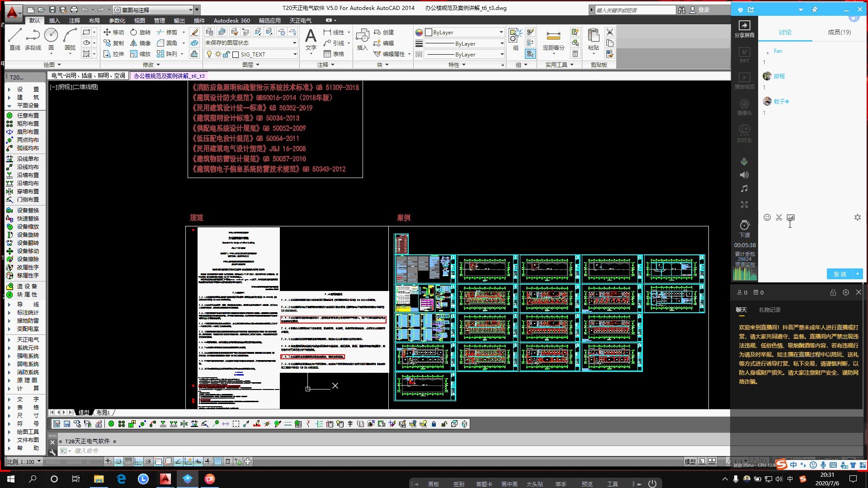Screen dimensions: 868x488
Task: Expand the 天正电气 tree item
Action: click(24, 339)
